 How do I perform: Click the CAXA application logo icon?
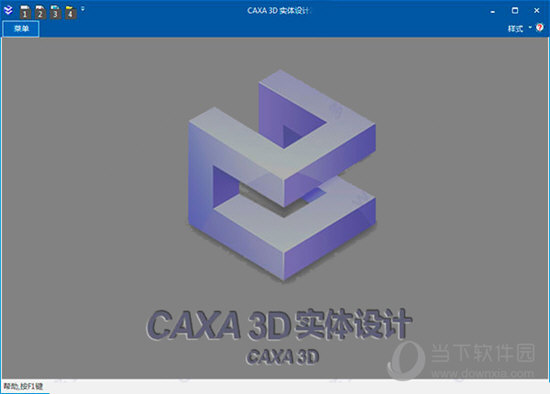coord(8,11)
